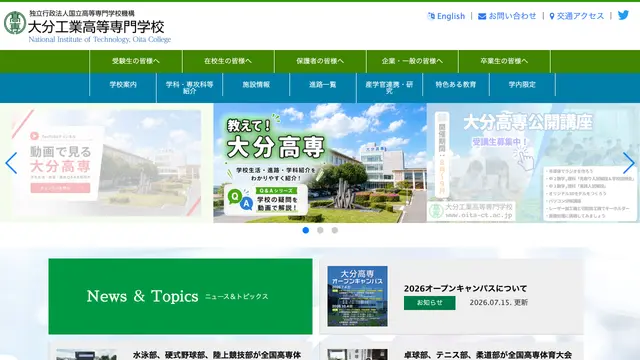Screen dimensions: 640x360
Task: Click the 教えて!大分高専 center banner
Action: (320, 163)
